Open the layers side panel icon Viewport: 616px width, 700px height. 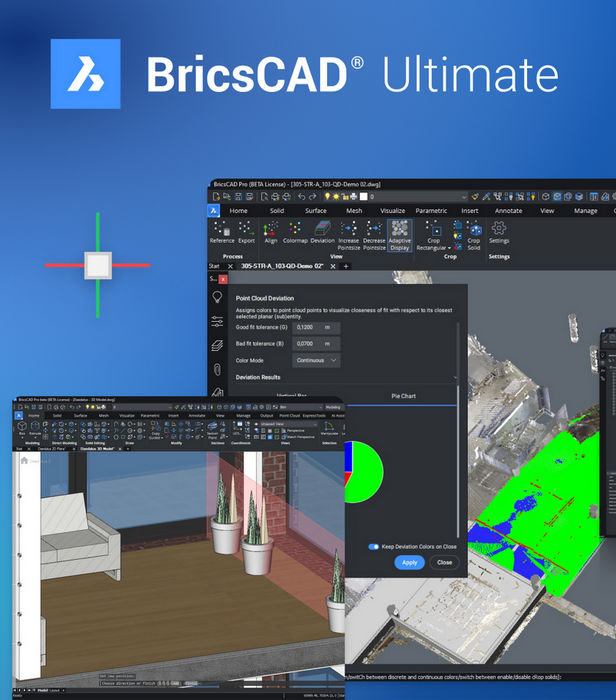[x=217, y=345]
